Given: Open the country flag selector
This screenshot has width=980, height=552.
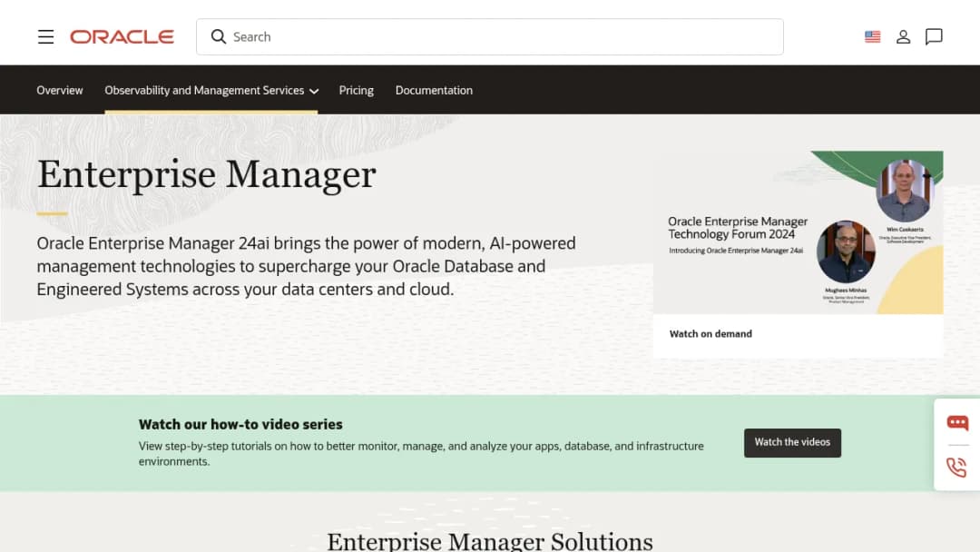Looking at the screenshot, I should coord(873,37).
